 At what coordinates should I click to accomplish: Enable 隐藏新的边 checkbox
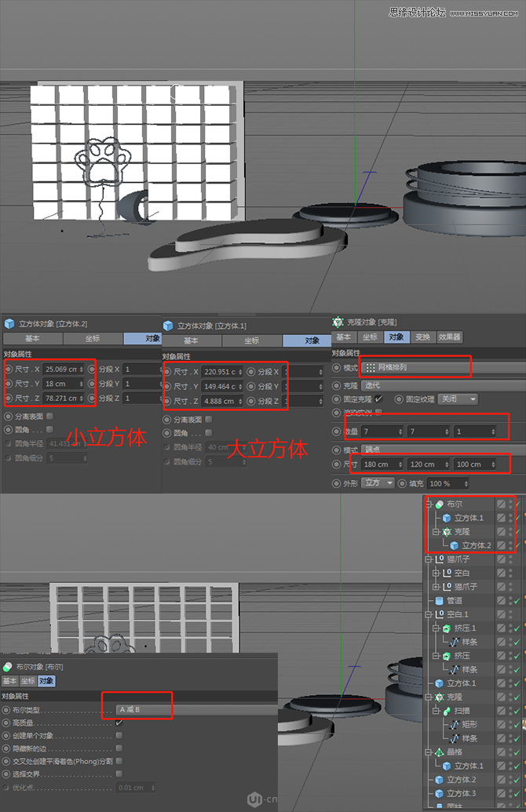click(x=119, y=748)
